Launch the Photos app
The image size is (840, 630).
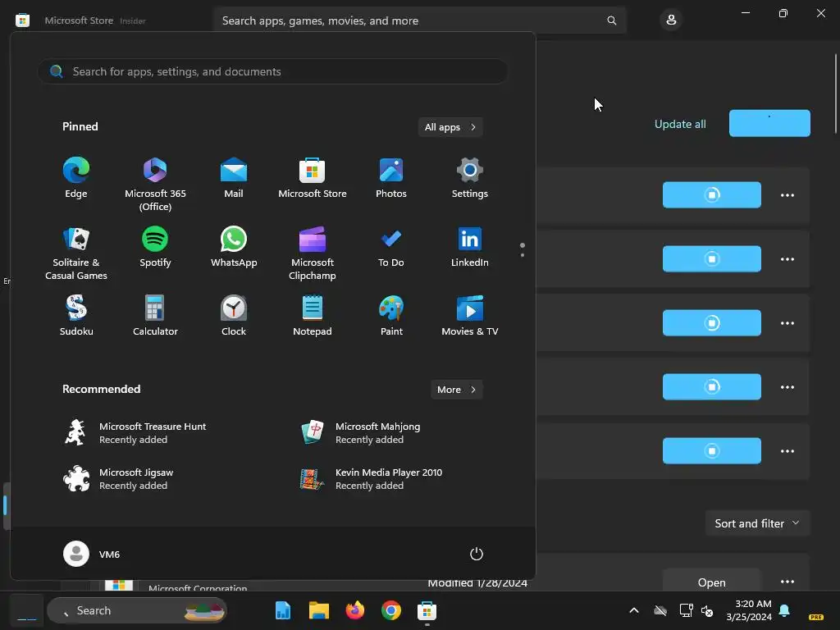click(391, 178)
